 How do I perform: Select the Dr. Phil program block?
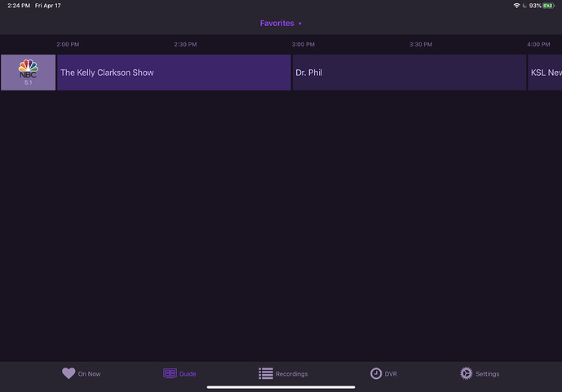(x=409, y=73)
